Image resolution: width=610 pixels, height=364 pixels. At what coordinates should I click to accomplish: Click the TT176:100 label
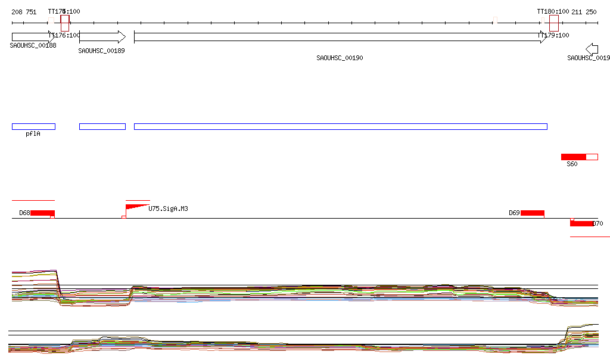tap(64, 35)
